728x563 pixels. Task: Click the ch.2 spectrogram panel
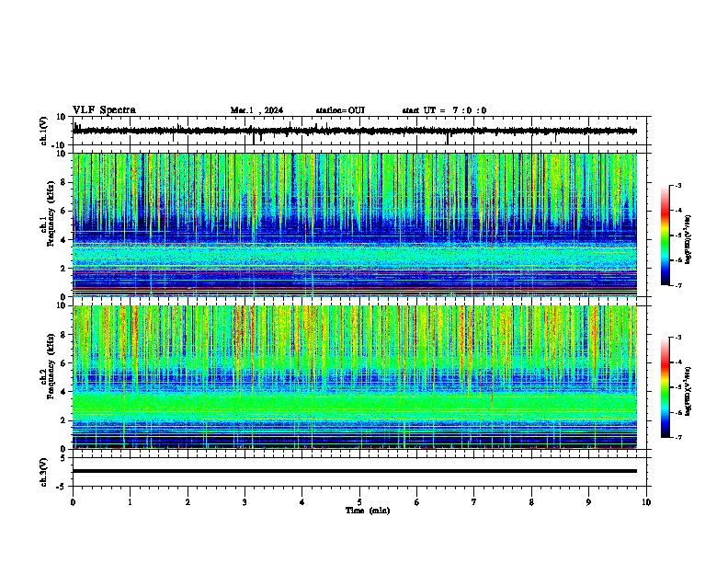355,377
